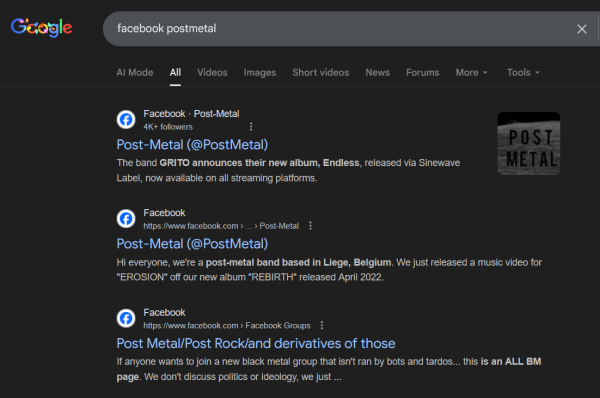Click the '4K+ followers' text
The width and height of the screenshot is (600, 398).
[x=168, y=127]
